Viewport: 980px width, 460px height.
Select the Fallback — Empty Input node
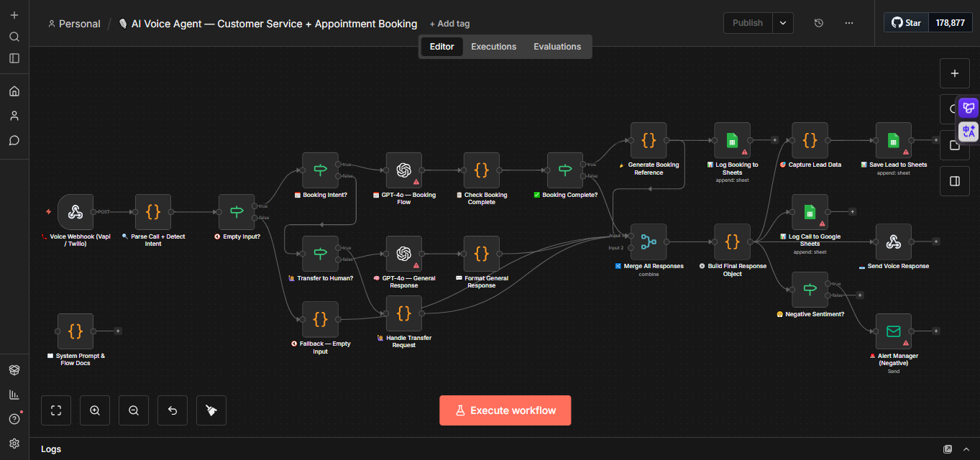tap(320, 319)
